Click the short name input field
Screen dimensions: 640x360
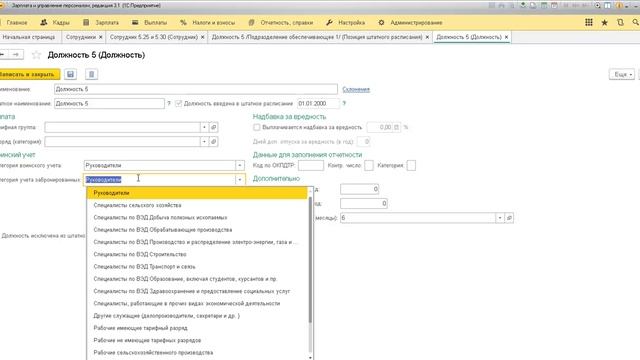click(109, 104)
